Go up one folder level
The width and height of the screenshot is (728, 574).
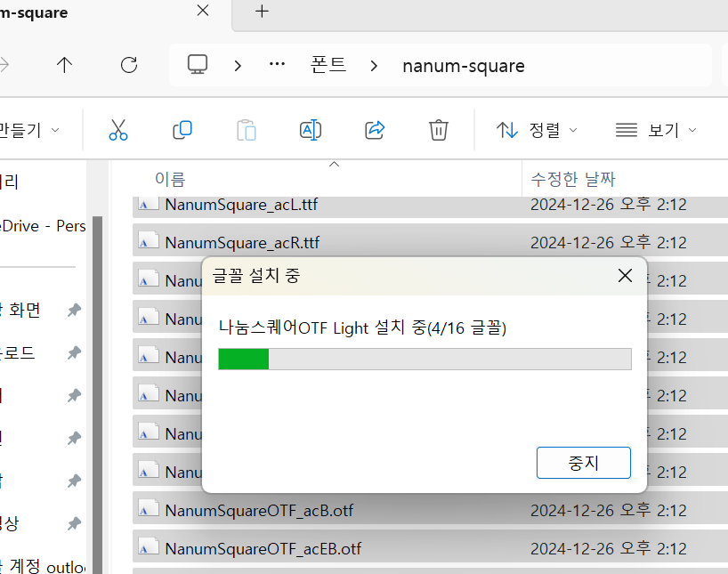[x=64, y=65]
